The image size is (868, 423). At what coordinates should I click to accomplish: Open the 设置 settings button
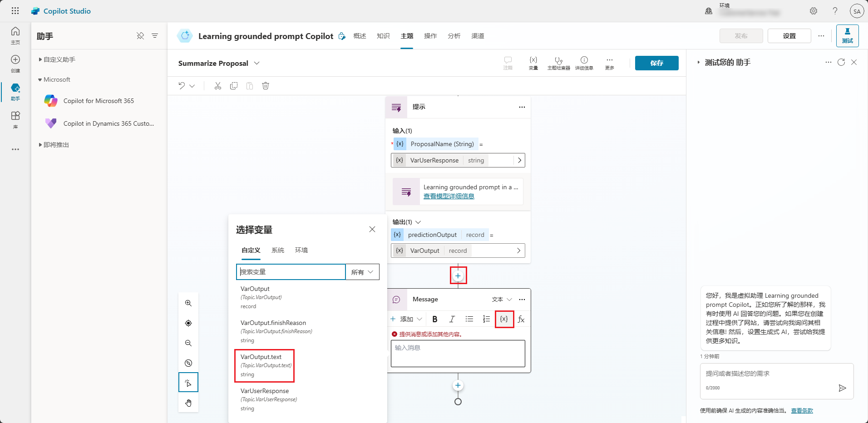pos(789,36)
